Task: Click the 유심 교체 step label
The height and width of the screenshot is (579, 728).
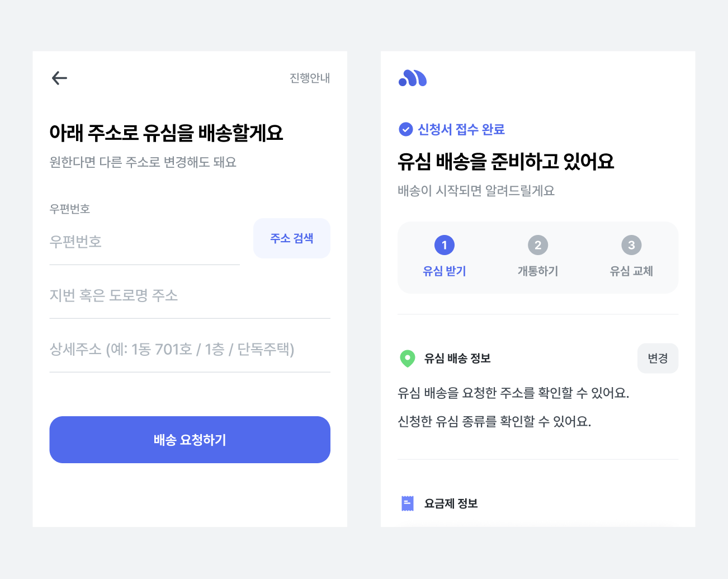Action: pyautogui.click(x=631, y=271)
